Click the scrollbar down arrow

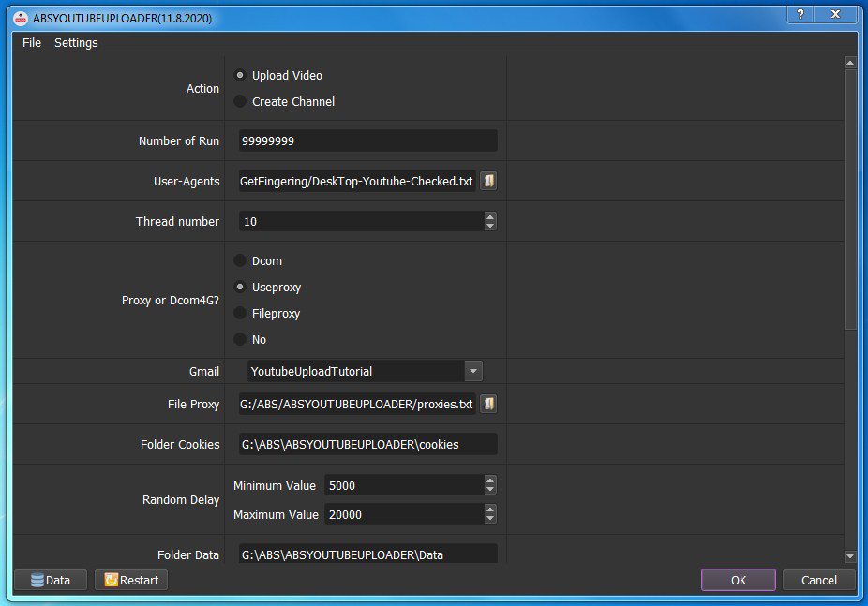(850, 556)
